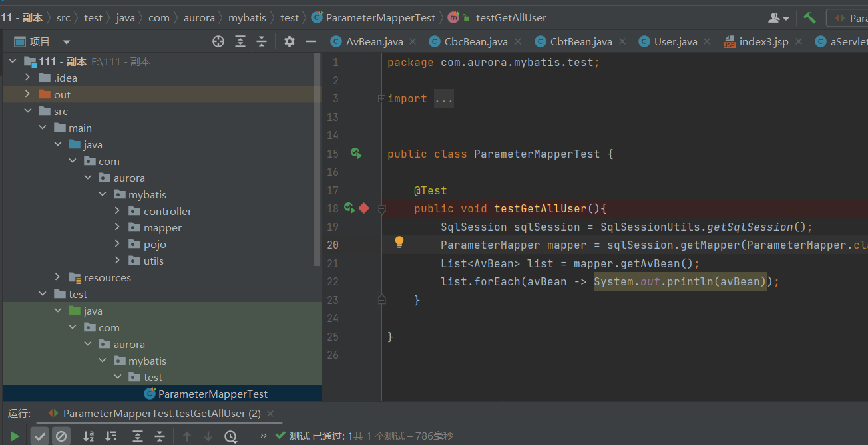
Task: Close the CbtBean.java tab
Action: [x=622, y=41]
